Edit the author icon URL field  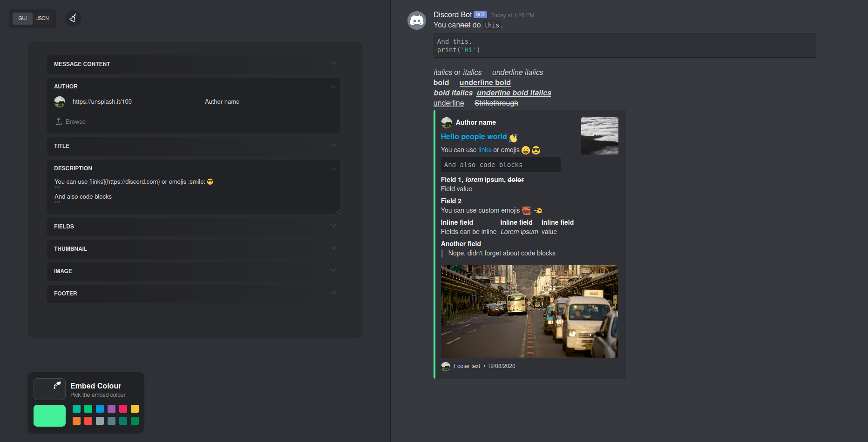point(135,101)
